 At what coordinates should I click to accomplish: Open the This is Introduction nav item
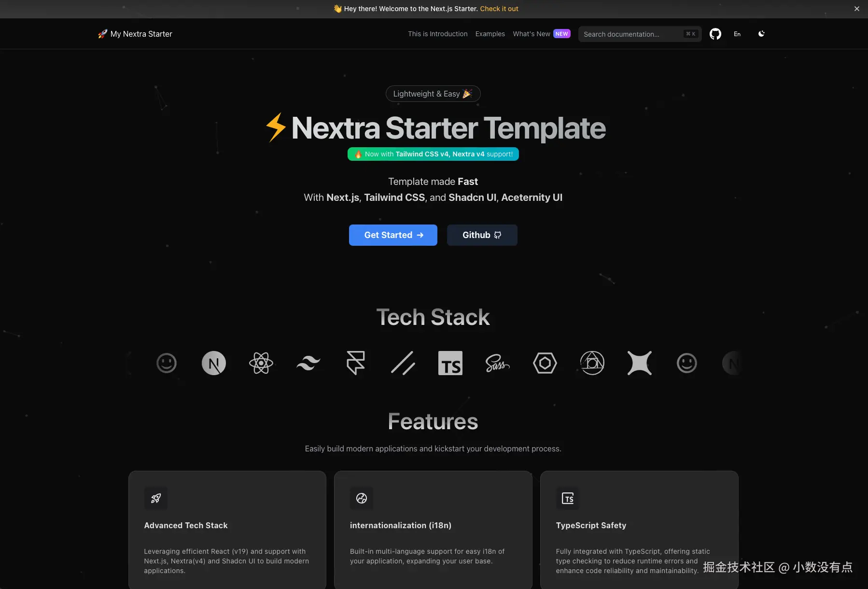pos(438,34)
